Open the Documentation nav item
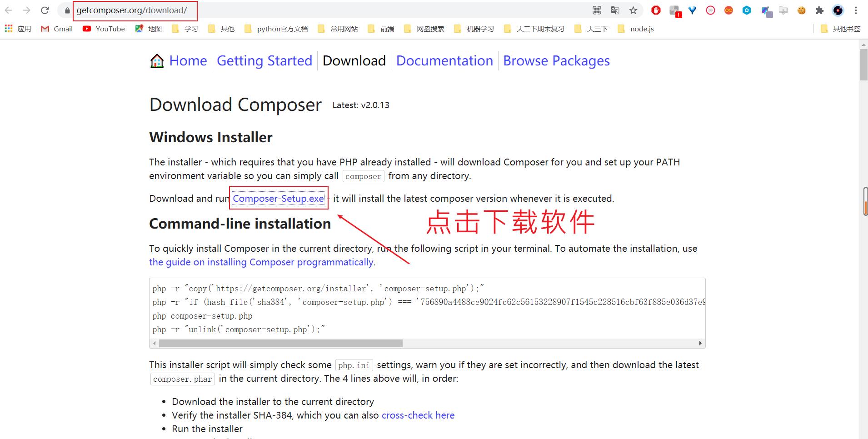This screenshot has height=439, width=868. coord(444,61)
